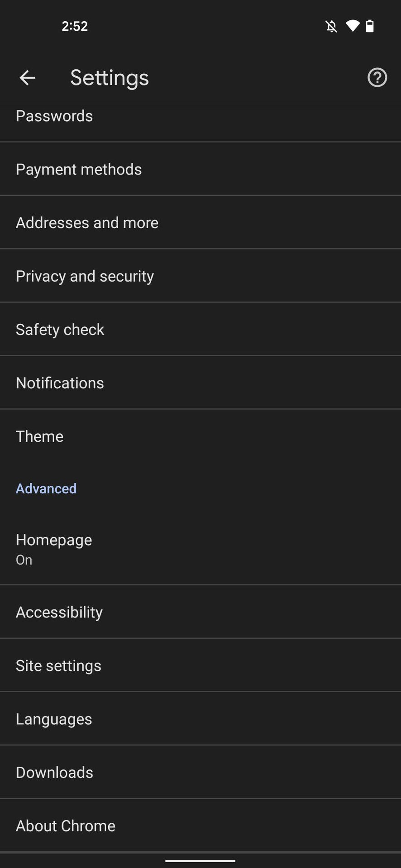Open Homepage setting showing On
Screen dimensions: 401x868
54,548
